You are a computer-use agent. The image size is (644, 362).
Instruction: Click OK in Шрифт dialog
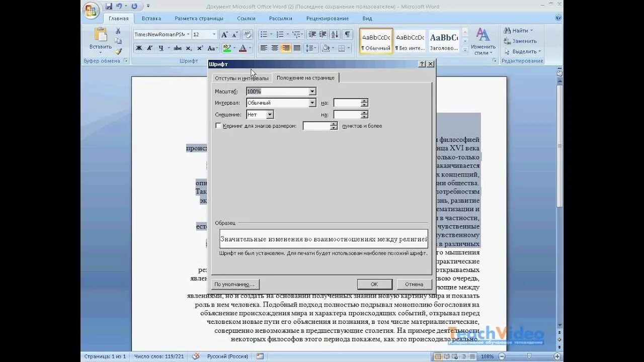coord(374,284)
